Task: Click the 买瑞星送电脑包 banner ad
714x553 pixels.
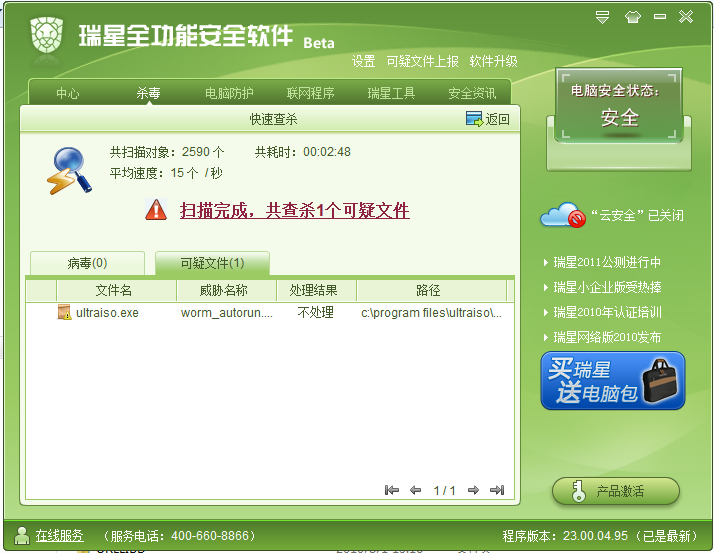Action: (613, 380)
